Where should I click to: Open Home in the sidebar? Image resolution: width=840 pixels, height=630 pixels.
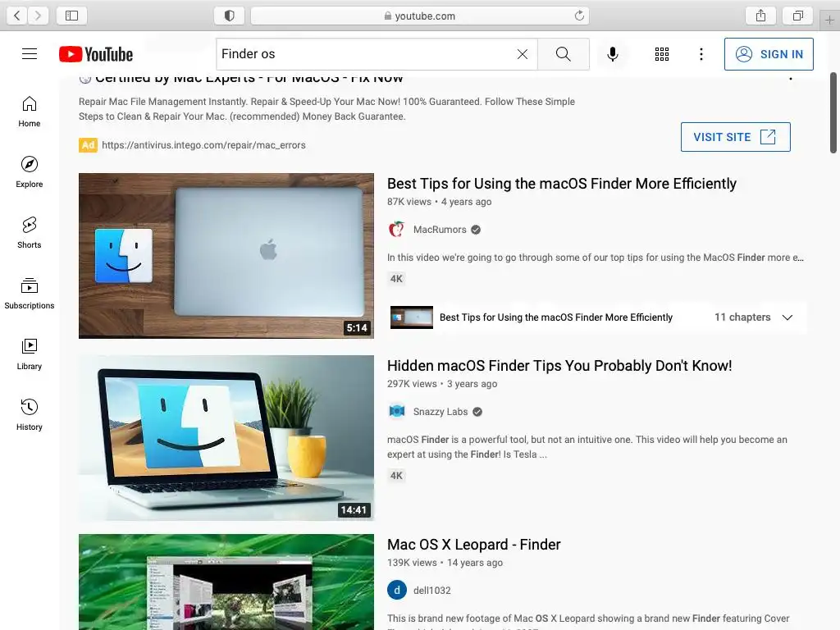pos(30,112)
